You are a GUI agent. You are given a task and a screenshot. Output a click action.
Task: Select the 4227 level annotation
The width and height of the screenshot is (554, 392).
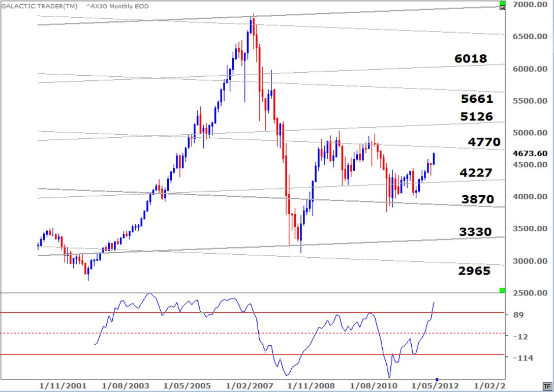(x=476, y=172)
